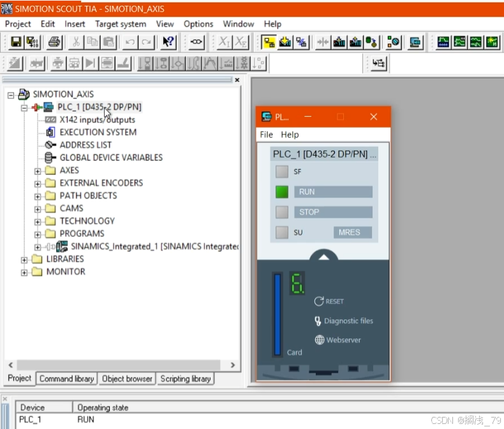Select GLOBAL DEVICE VARIABLES in tree
Image resolution: width=504 pixels, height=429 pixels.
pos(111,158)
